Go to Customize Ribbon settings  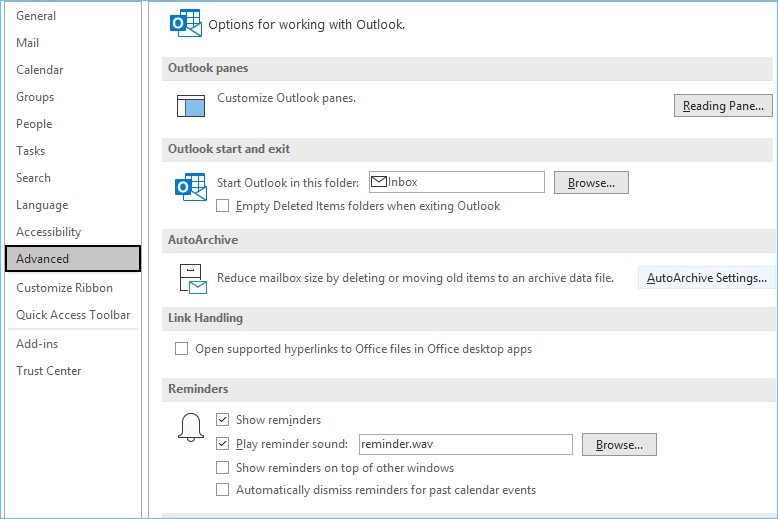click(65, 288)
